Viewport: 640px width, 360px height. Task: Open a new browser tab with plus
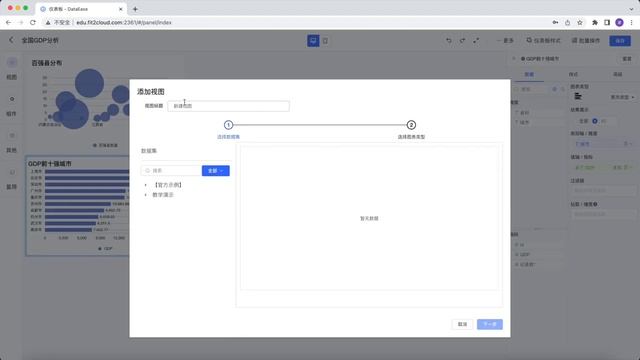pos(135,9)
